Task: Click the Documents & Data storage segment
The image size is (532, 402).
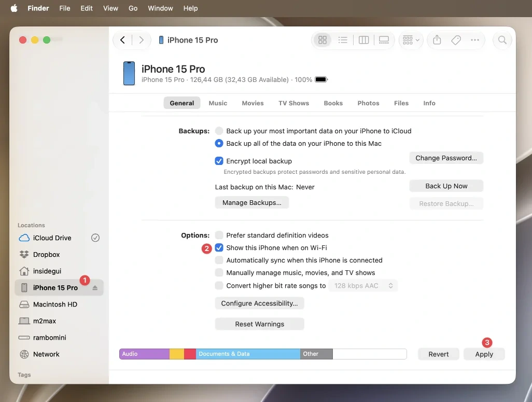Action: pyautogui.click(x=248, y=354)
